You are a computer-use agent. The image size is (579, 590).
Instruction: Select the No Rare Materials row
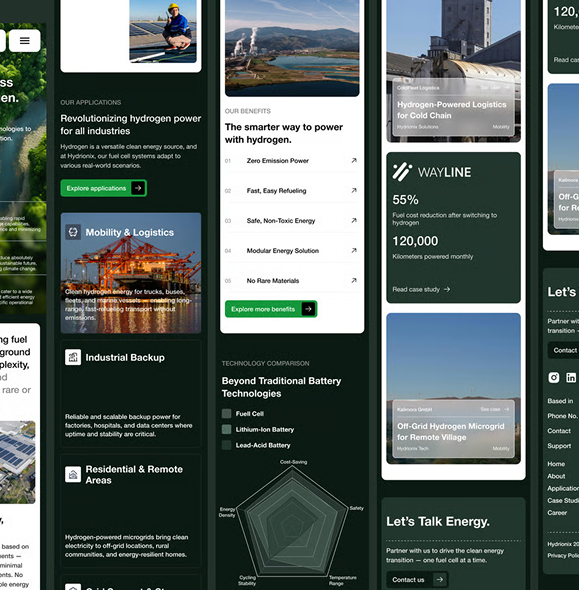292,281
